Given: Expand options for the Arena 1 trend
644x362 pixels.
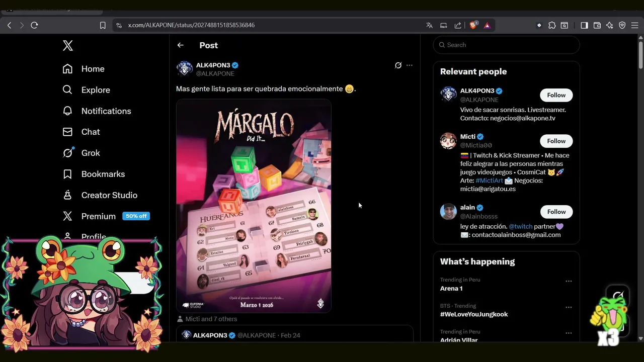Looking at the screenshot, I should [569, 281].
